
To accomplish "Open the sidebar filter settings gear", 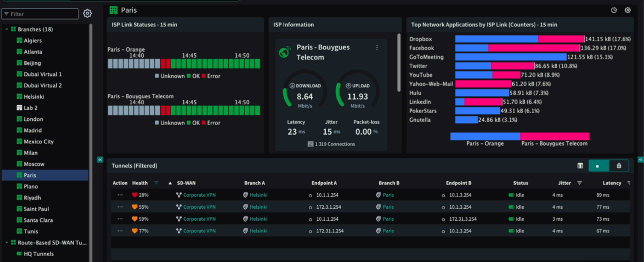I will point(87,14).
